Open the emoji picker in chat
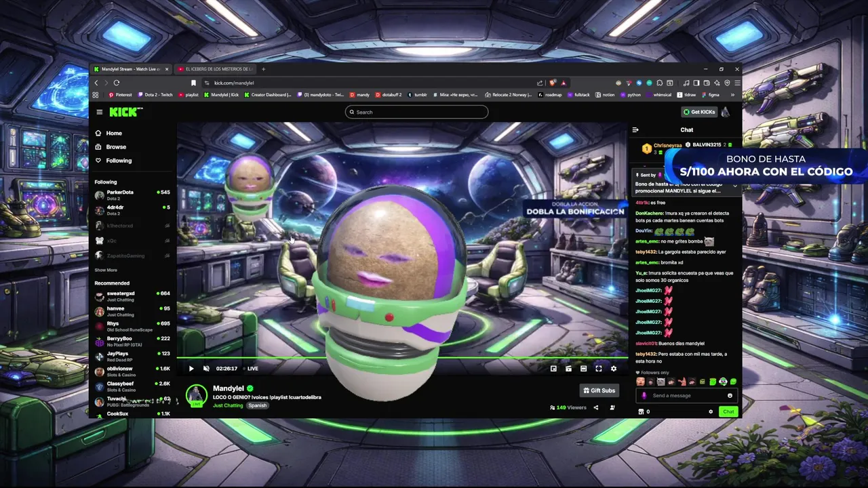Viewport: 868px width, 488px height. coord(730,395)
